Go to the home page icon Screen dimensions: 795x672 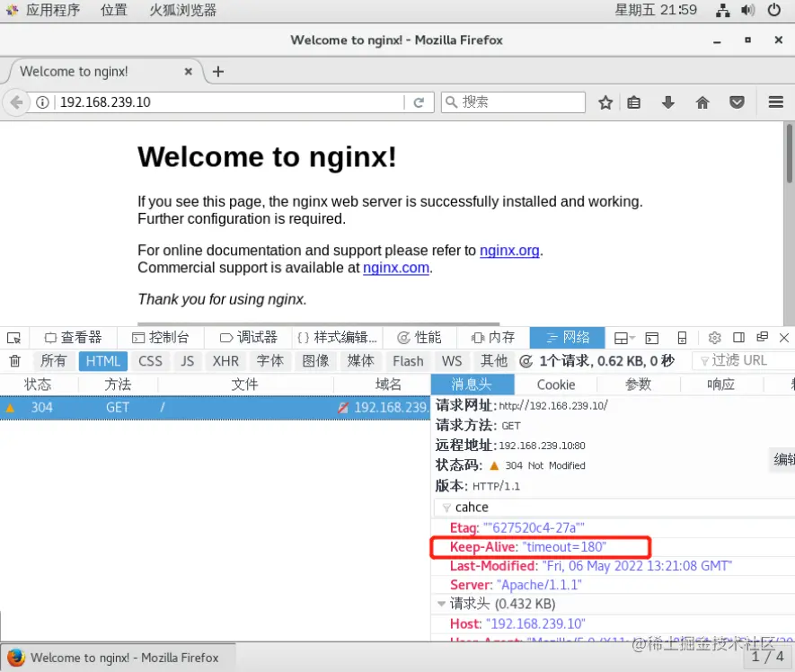[702, 102]
